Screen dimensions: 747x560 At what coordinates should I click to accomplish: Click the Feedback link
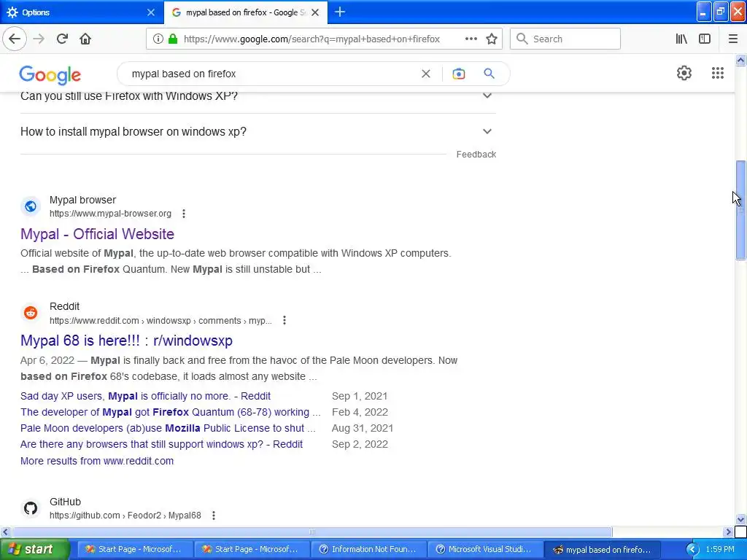pos(476,155)
